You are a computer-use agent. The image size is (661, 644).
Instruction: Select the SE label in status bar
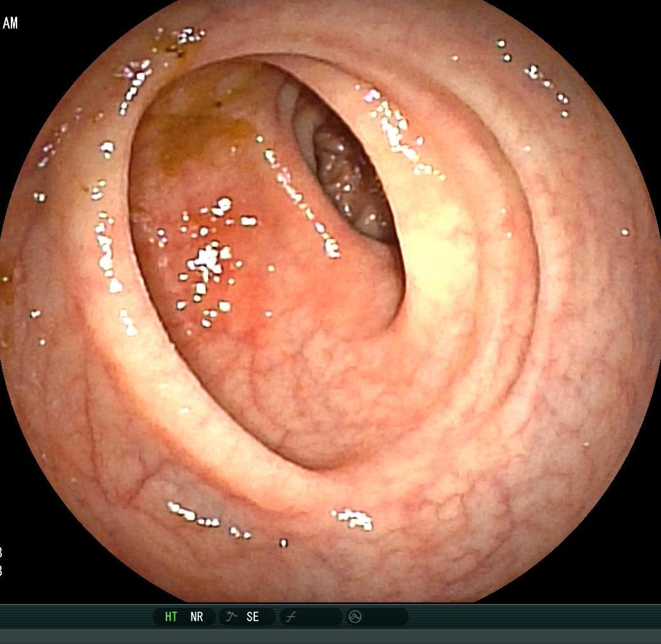[x=252, y=617]
